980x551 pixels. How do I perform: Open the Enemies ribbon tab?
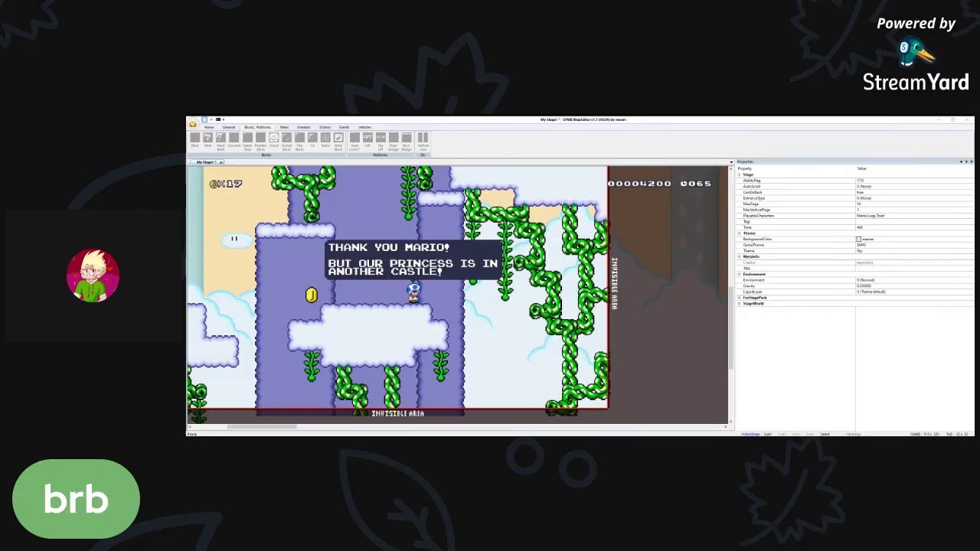point(304,127)
